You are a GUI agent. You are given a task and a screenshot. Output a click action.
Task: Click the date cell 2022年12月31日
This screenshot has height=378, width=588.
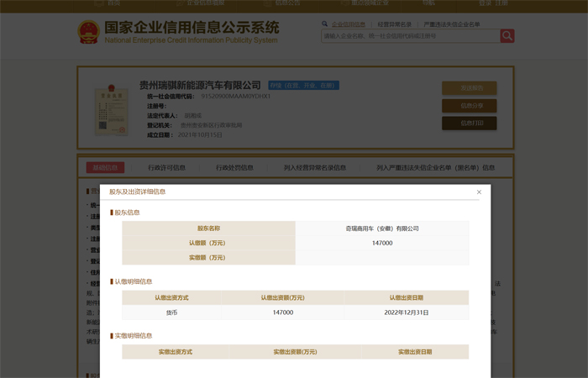pos(406,312)
